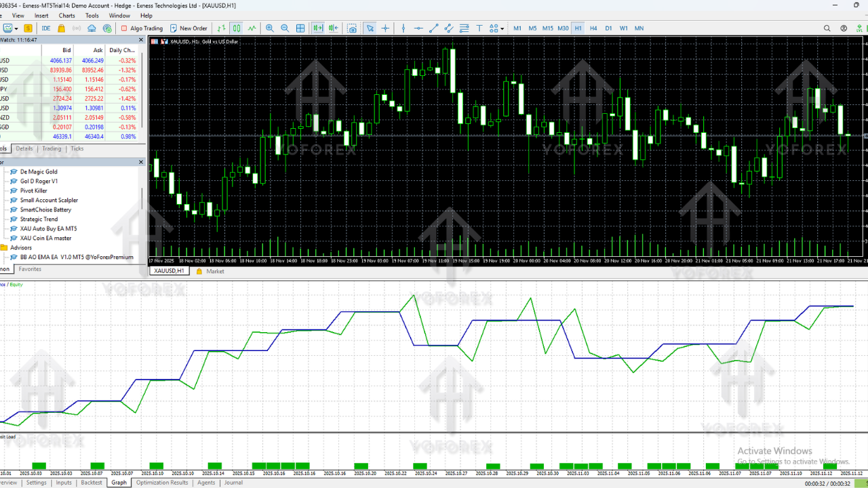The image size is (868, 488).
Task: Toggle chart auto scroll button
Action: (x=317, y=28)
